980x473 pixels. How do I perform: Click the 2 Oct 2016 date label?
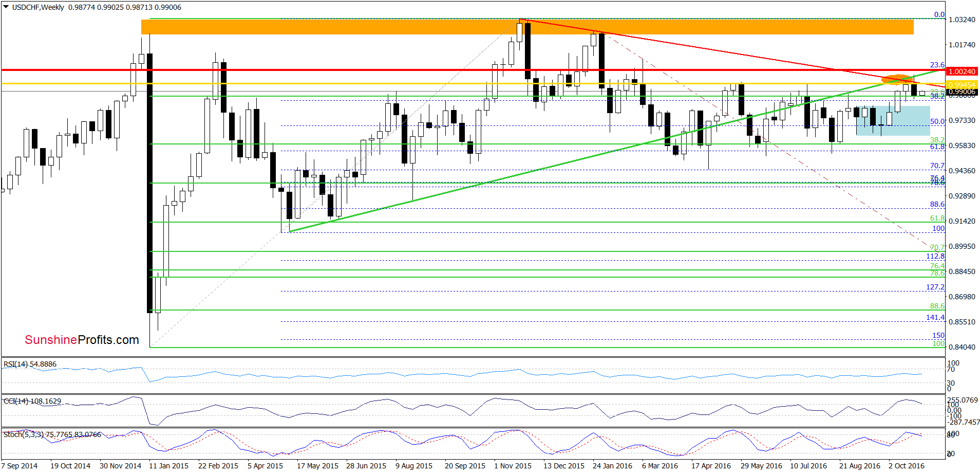[x=907, y=466]
